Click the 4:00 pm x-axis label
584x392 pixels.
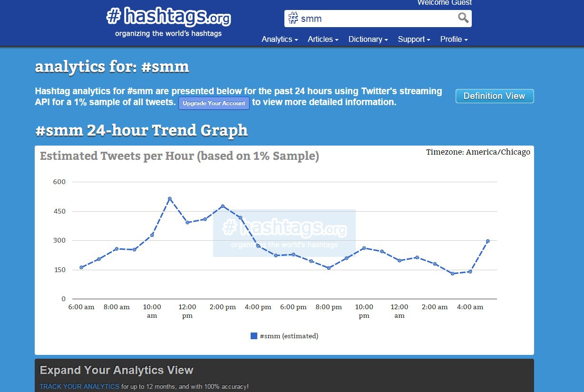[258, 307]
